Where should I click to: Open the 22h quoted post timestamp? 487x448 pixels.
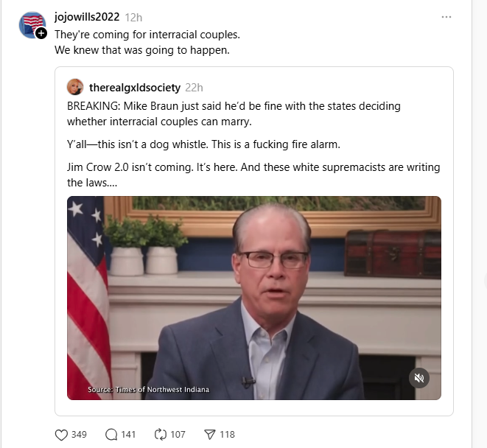[194, 88]
